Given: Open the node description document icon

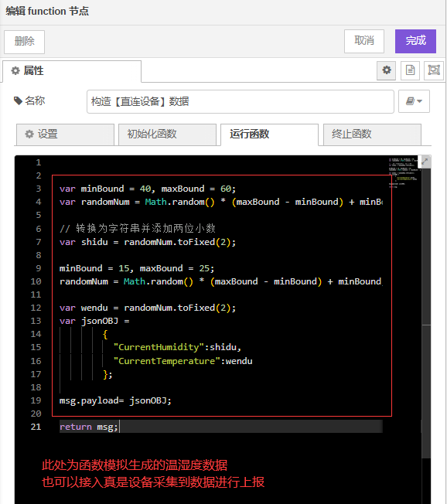Looking at the screenshot, I should tap(410, 70).
